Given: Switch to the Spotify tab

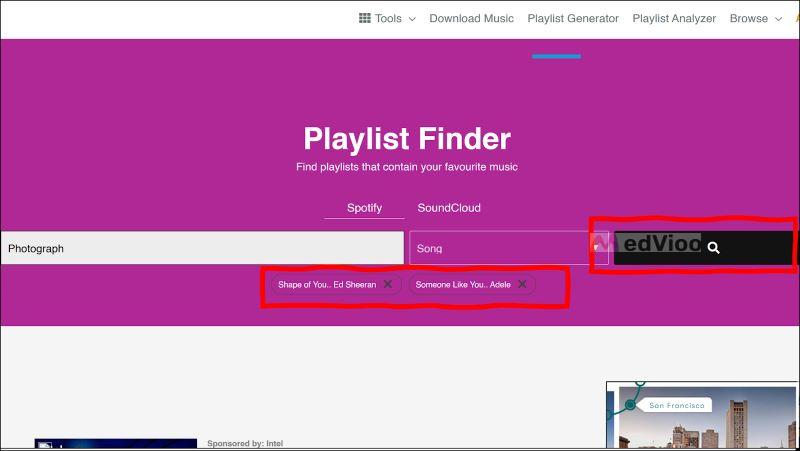Looking at the screenshot, I should point(364,208).
